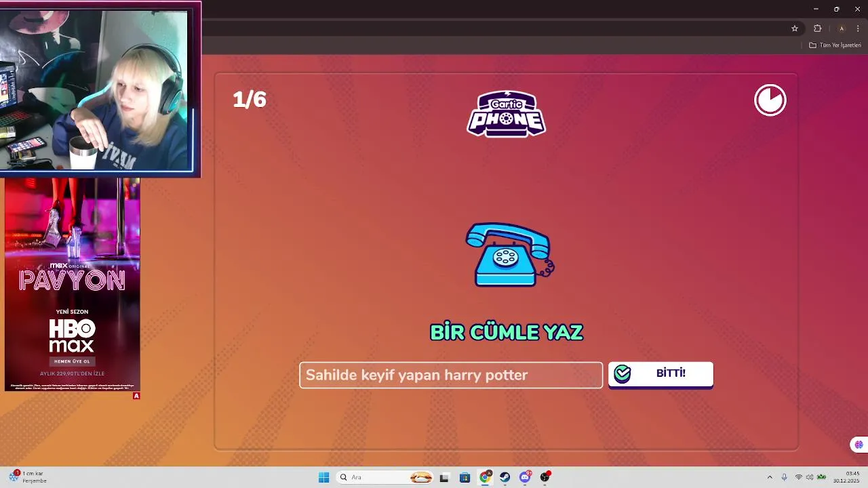Click the HBO Max Pavyon advertisement
Viewport: 868px width, 488px height.
tap(73, 285)
